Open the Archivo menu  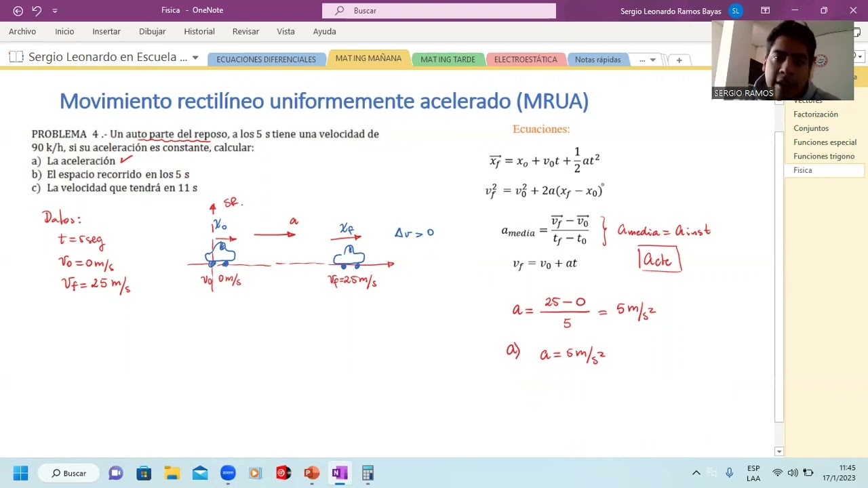pos(22,31)
